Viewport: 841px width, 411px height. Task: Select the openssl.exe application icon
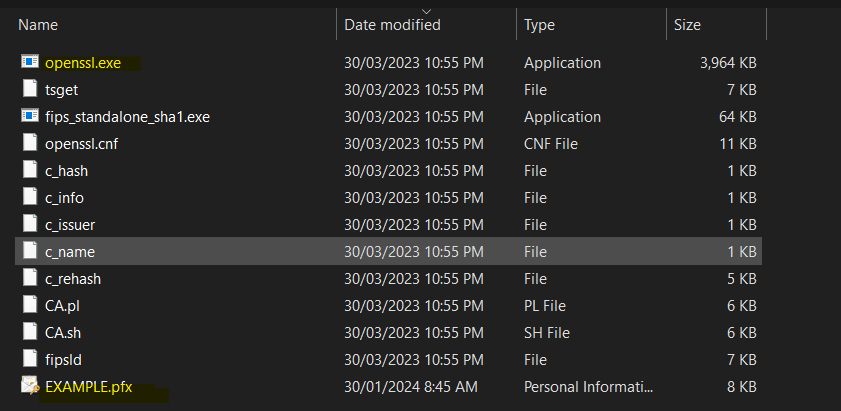(x=30, y=62)
